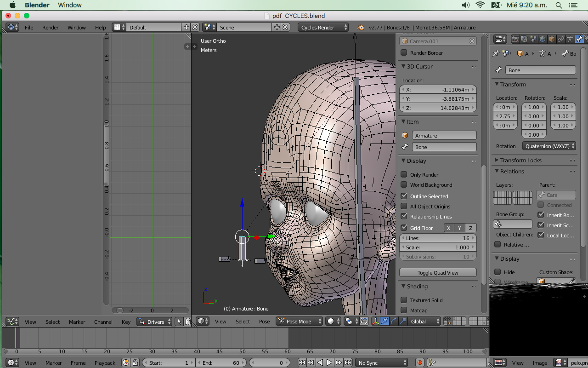The image size is (588, 368).
Task: Enable the rotate manipulator icon
Action: (394, 321)
